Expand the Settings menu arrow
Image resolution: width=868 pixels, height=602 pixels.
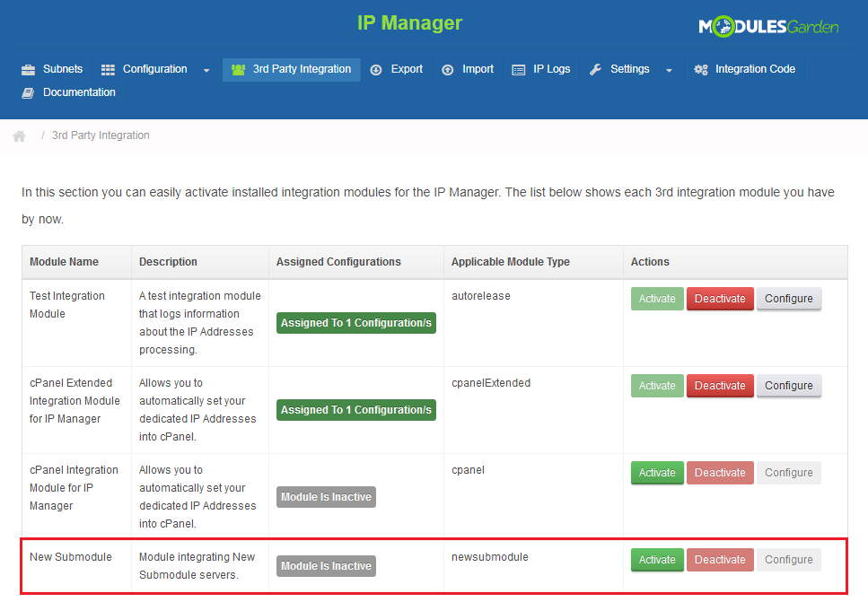669,70
